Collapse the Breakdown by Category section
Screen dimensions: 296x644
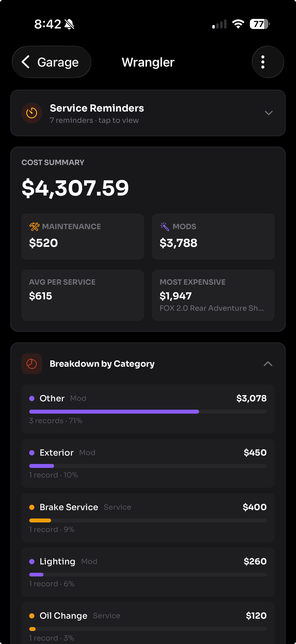268,364
